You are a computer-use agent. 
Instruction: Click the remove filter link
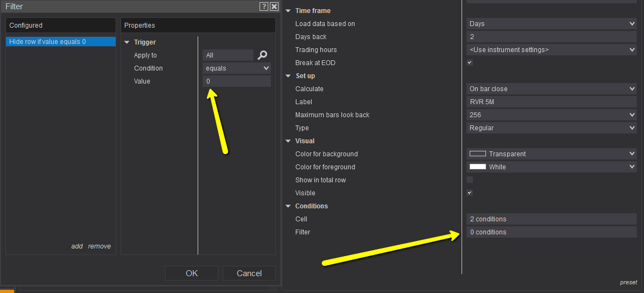pos(99,246)
